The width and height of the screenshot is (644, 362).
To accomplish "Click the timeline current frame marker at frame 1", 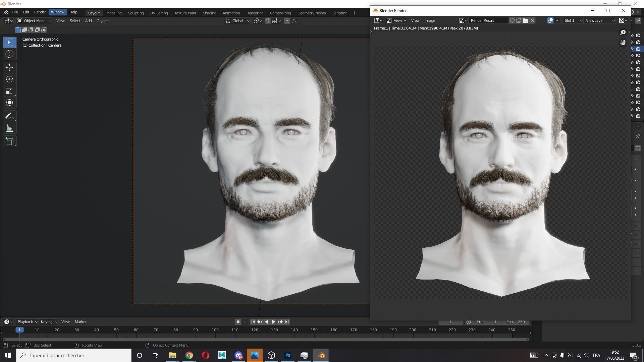I will [19, 330].
